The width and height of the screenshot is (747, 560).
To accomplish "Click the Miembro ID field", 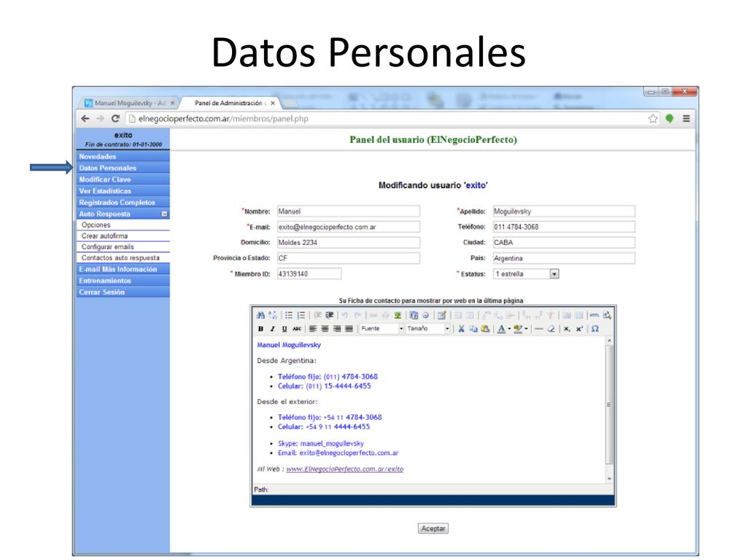I will coord(309,274).
